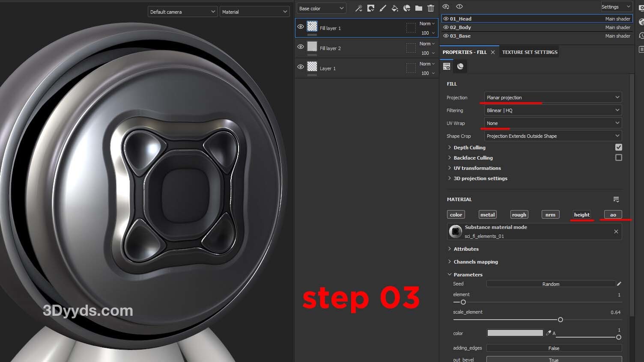Open the material filter options icon

[616, 199]
